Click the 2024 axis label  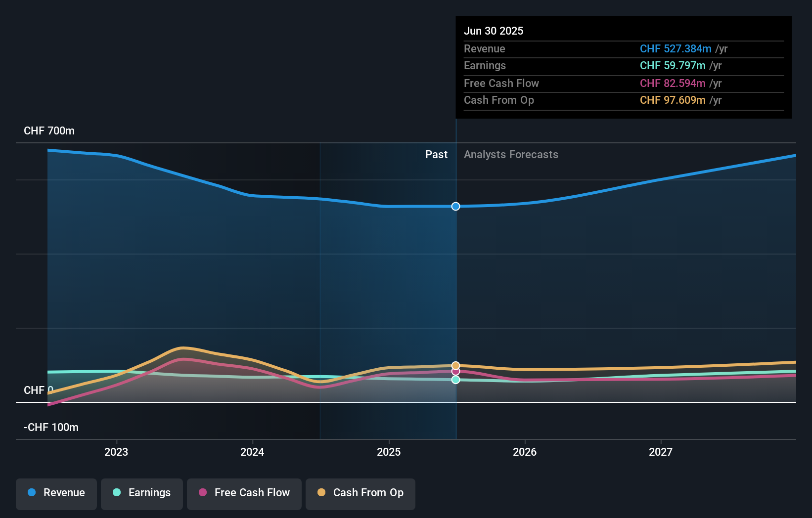pos(252,451)
